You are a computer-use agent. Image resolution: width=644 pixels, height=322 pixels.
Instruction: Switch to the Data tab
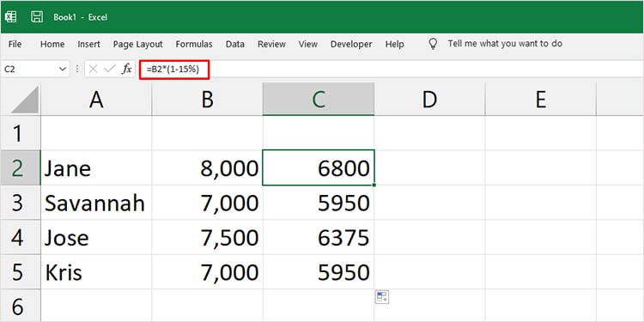coord(235,44)
